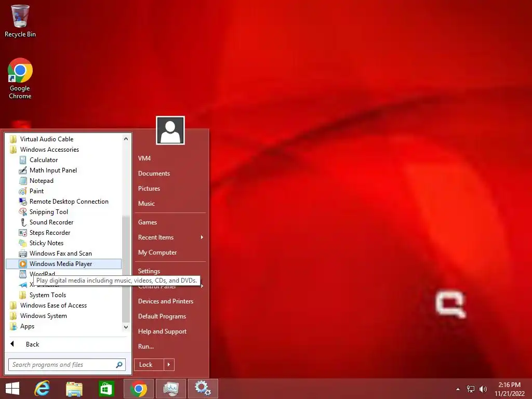Click the Paint palette icon
Screen dimensions: 532x399
pos(23,191)
